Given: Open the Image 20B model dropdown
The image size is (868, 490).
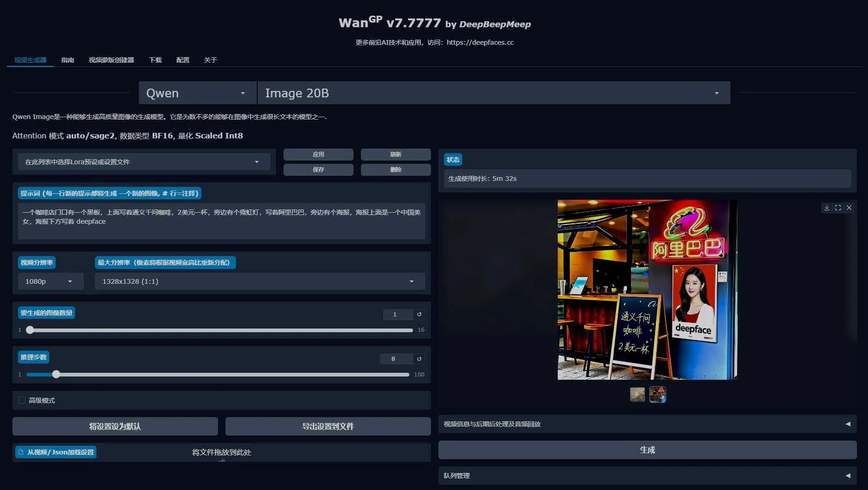Looking at the screenshot, I should (494, 93).
